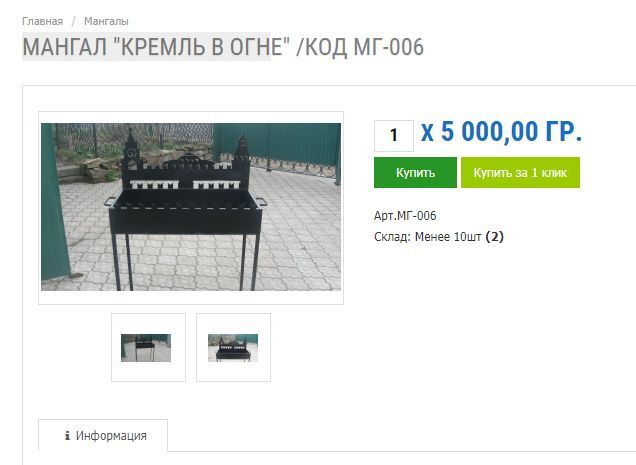
Task: Click the info icon beside Информация
Action: tap(67, 436)
